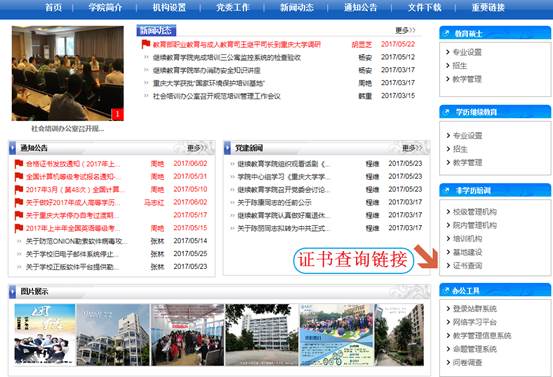Click the icon on 非学历培训 sidebar header

(x=446, y=190)
